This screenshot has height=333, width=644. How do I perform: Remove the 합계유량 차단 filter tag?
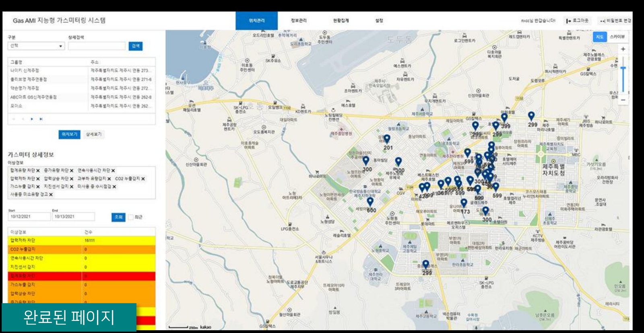pyautogui.click(x=38, y=171)
